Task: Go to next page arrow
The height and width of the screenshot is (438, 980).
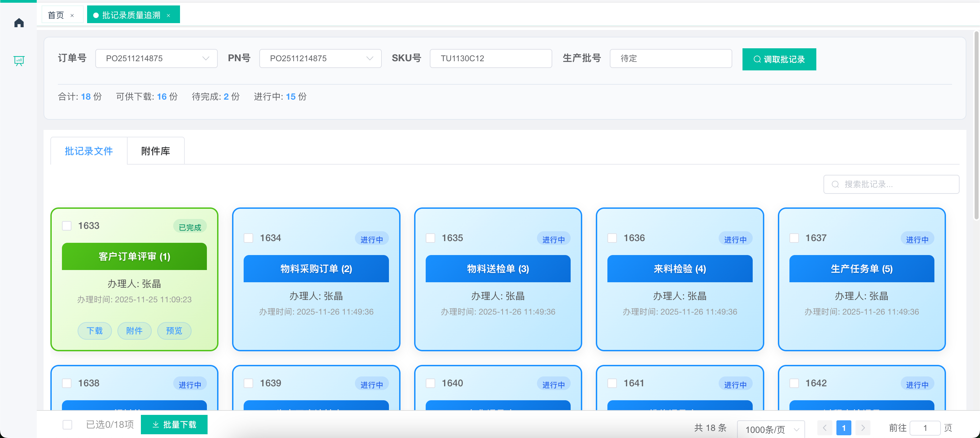Action: click(863, 428)
